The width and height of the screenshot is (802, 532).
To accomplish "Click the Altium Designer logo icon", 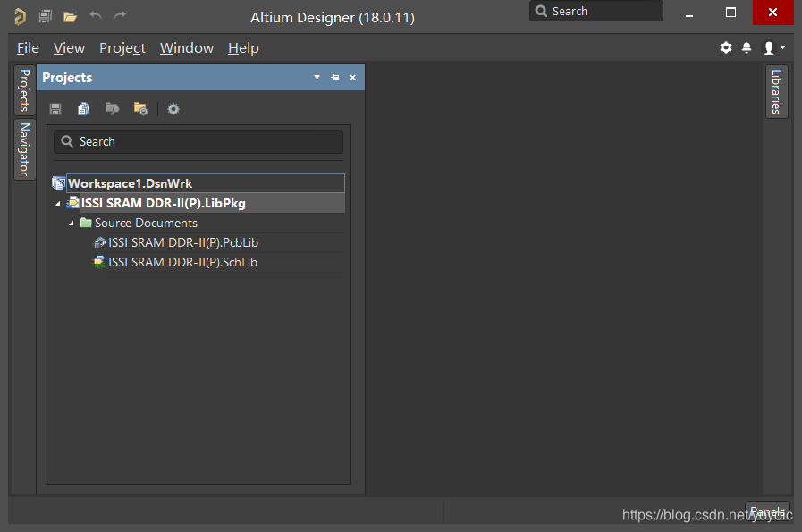I will [x=20, y=16].
